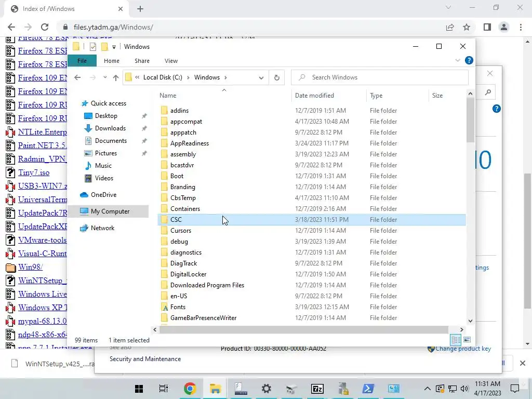Go back in File Explorer navigation
This screenshot has width=532, height=399.
tap(77, 77)
